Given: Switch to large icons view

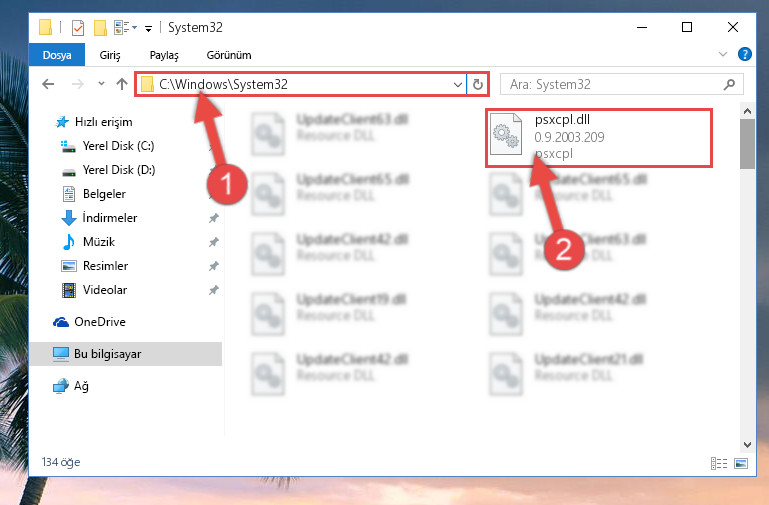Looking at the screenshot, I should pyautogui.click(x=741, y=463).
